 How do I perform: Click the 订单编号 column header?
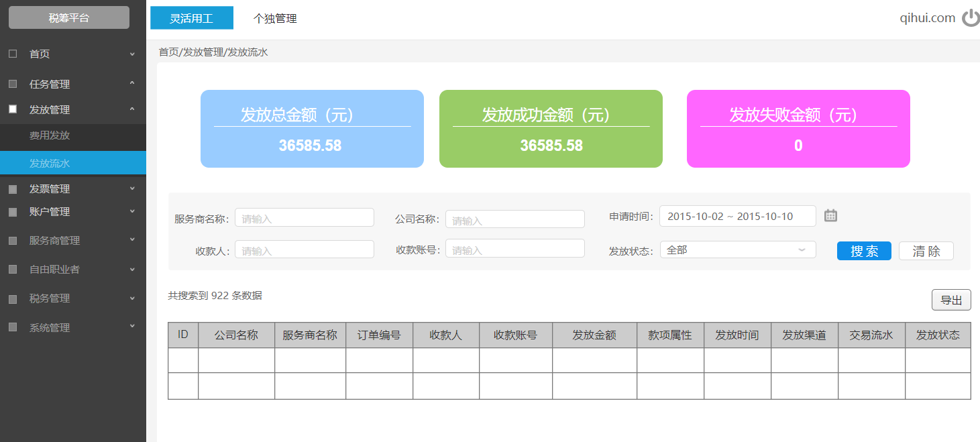[379, 335]
